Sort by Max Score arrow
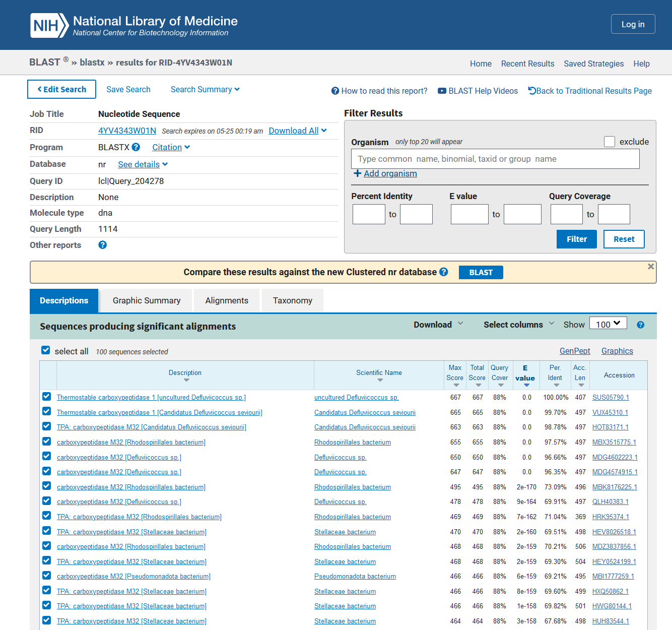The width and height of the screenshot is (672, 630). tap(456, 385)
